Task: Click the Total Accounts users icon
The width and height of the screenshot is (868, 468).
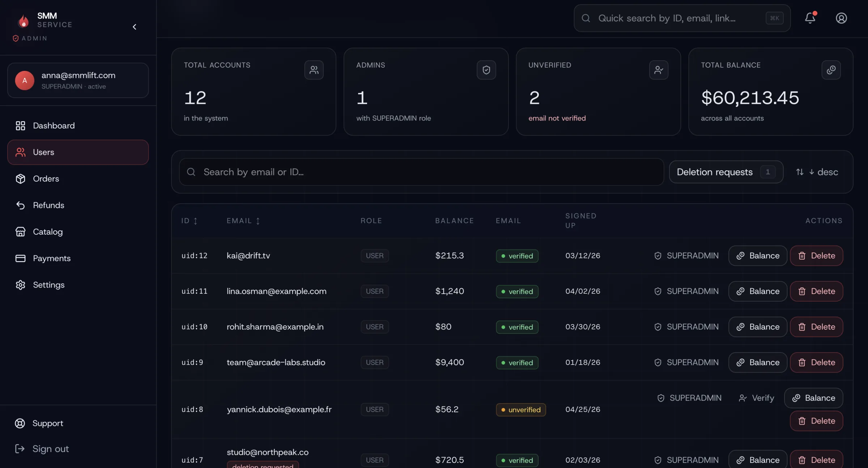Action: pyautogui.click(x=314, y=70)
